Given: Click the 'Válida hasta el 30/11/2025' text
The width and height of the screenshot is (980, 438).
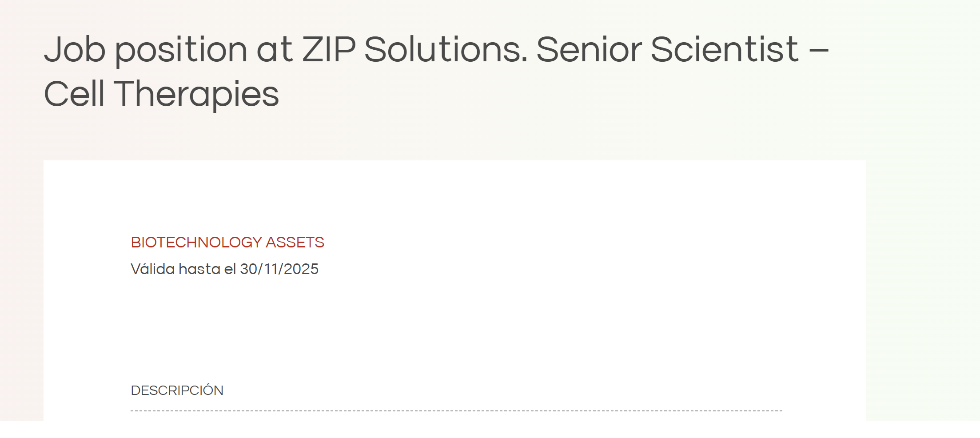Looking at the screenshot, I should [x=224, y=269].
